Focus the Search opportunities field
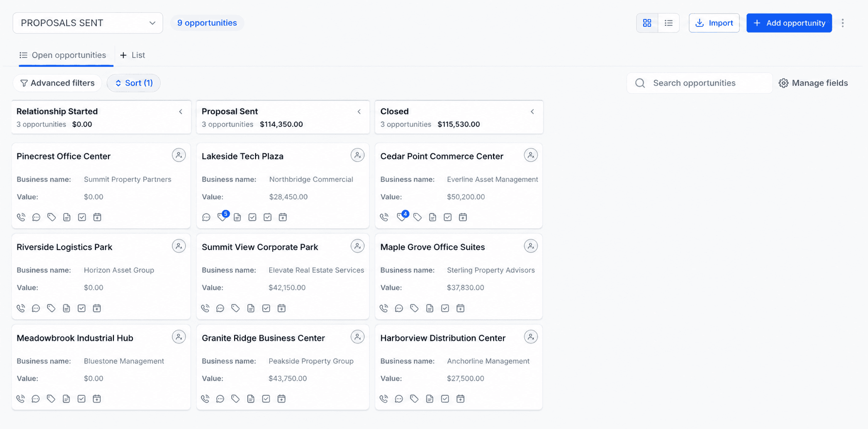The width and height of the screenshot is (868, 429). [700, 83]
